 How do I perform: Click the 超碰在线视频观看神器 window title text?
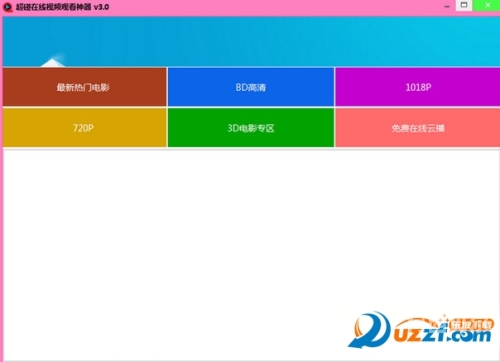(x=53, y=7)
